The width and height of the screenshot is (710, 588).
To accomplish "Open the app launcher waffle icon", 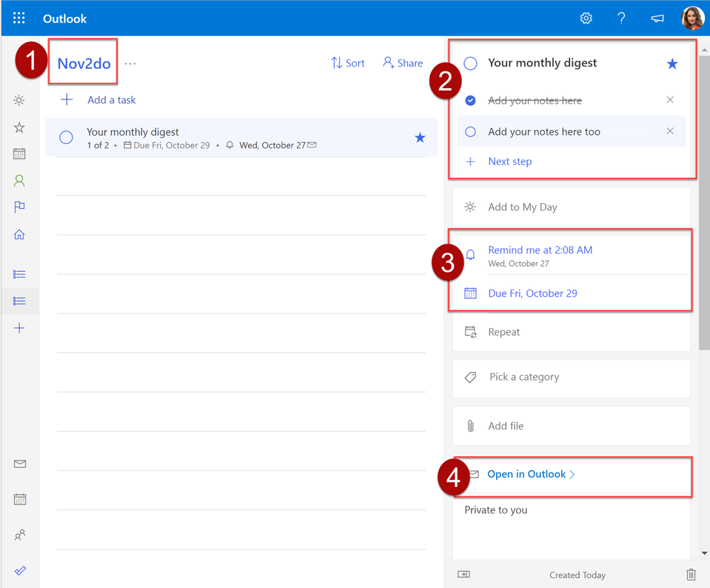I will (x=19, y=18).
